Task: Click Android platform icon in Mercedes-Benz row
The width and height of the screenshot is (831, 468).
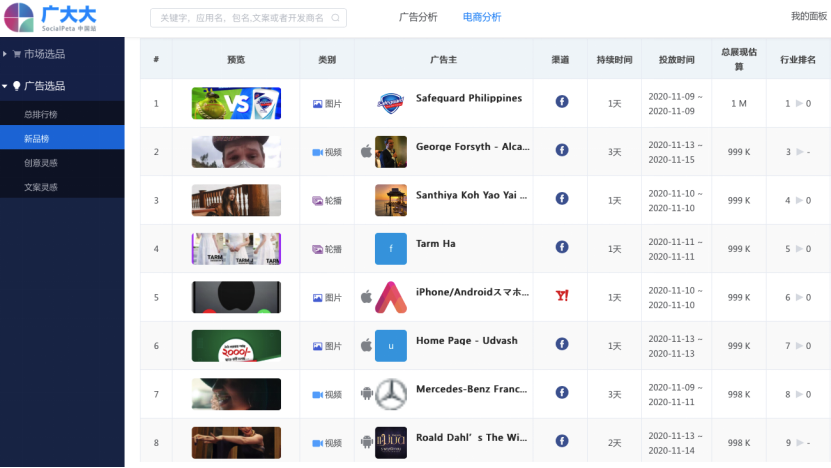Action: point(367,394)
